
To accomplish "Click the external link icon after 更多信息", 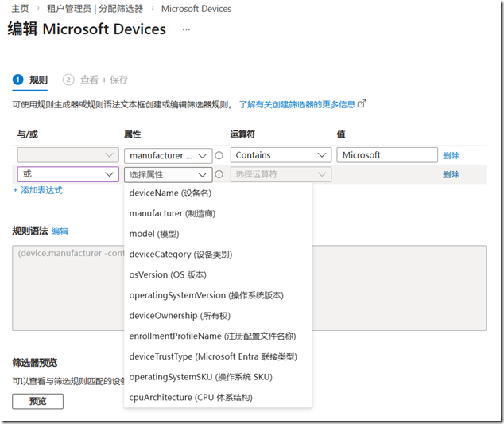I will coord(362,103).
